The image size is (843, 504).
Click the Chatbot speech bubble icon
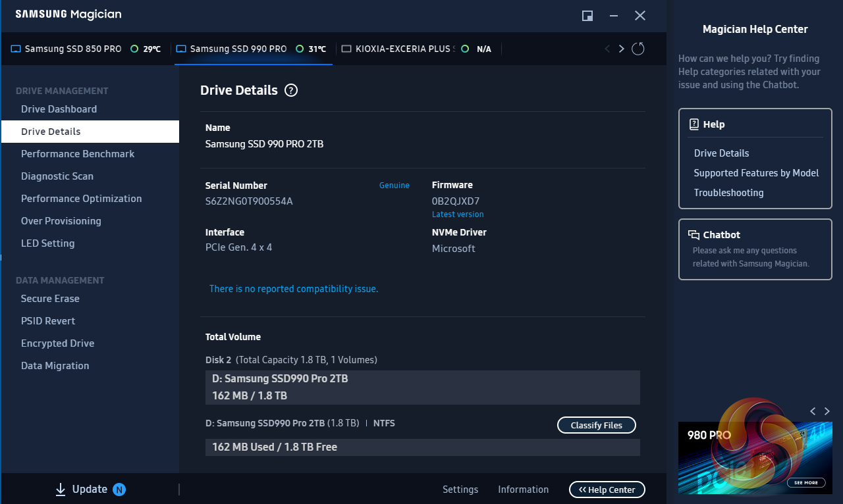click(693, 235)
